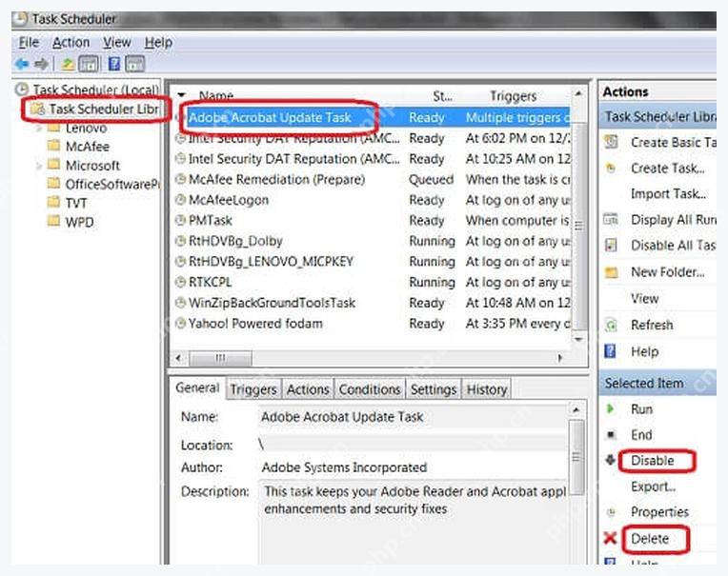The width and height of the screenshot is (728, 576).
Task: Click the blue Help toolbar icon
Action: coord(113,64)
